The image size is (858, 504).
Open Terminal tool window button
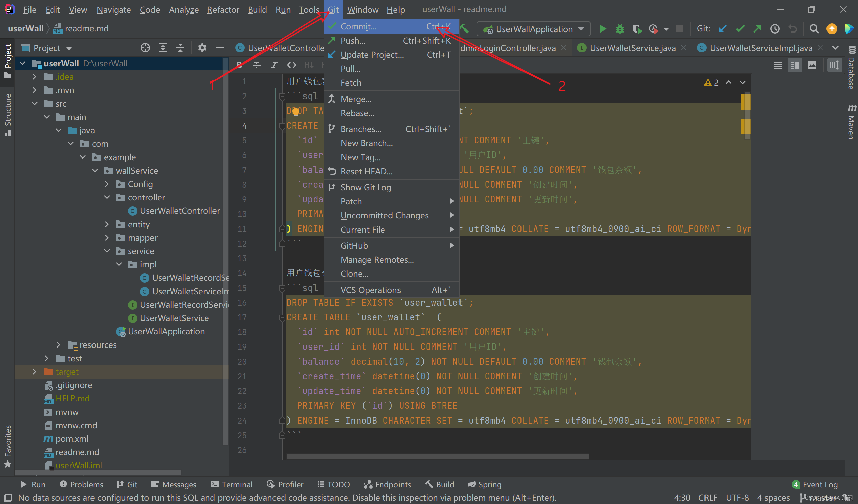[x=232, y=484]
